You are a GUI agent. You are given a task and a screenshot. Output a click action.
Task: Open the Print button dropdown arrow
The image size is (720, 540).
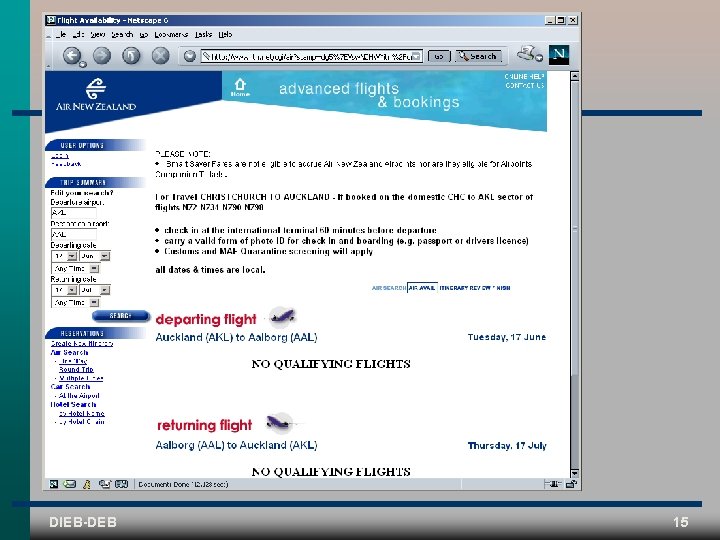click(x=540, y=58)
